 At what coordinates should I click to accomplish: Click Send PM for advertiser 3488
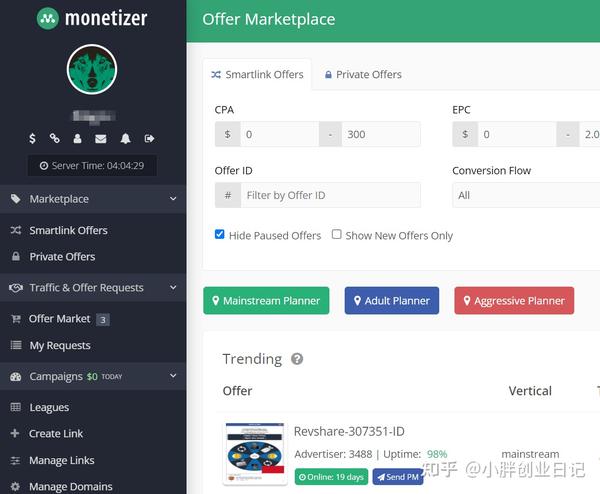(398, 477)
